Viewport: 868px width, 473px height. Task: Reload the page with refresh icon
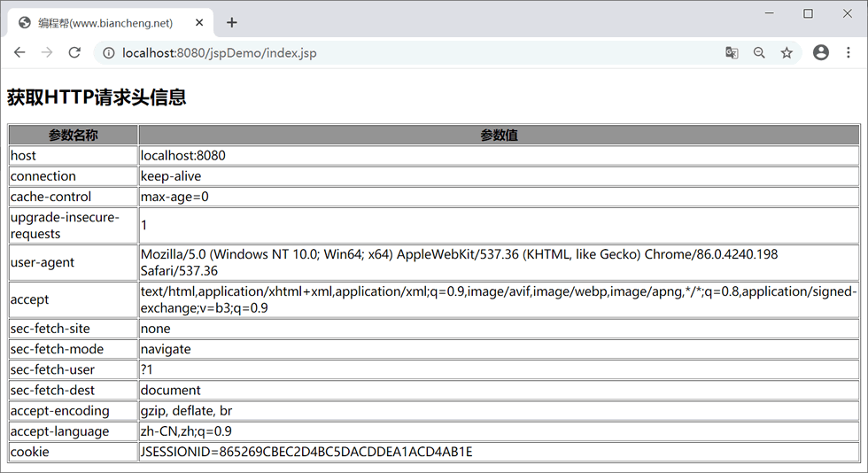point(74,53)
